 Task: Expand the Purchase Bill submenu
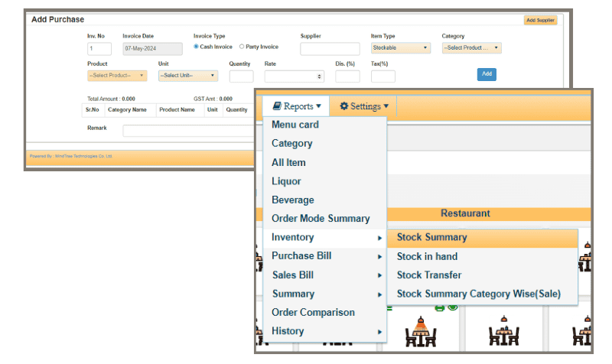point(325,256)
